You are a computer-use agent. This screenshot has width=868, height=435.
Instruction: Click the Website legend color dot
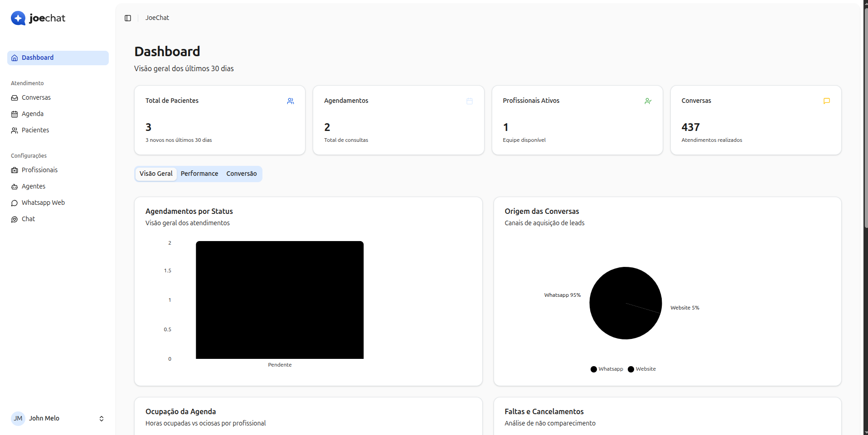631,369
